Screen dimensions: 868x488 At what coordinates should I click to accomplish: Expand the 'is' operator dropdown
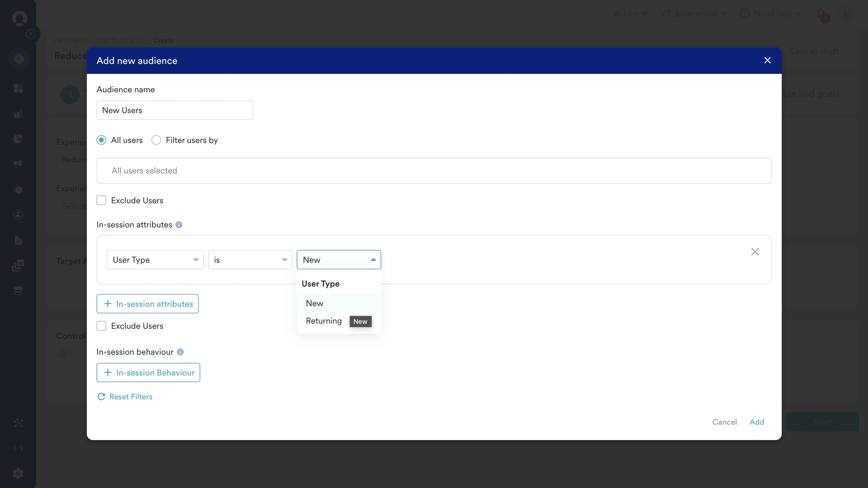250,260
